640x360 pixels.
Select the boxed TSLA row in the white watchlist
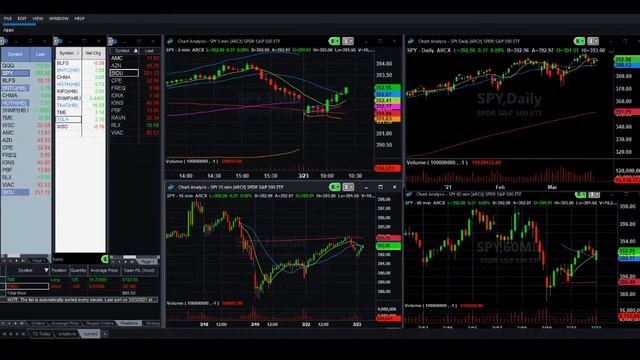[x=80, y=119]
